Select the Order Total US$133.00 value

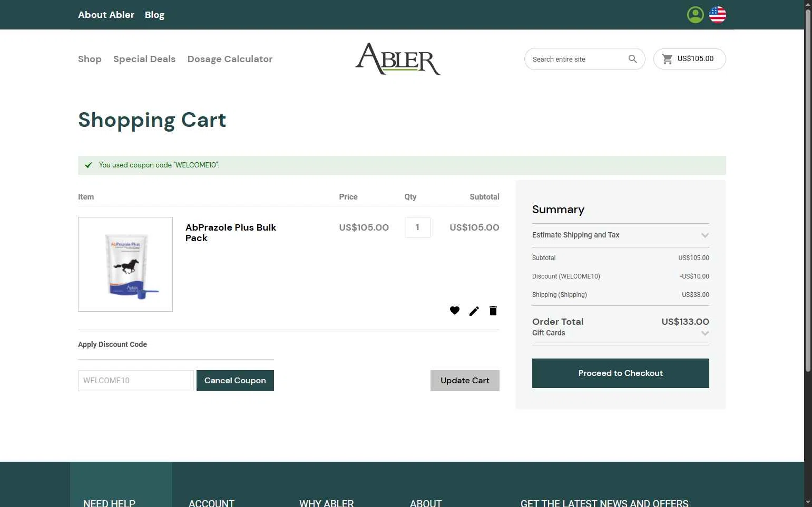[x=685, y=322]
